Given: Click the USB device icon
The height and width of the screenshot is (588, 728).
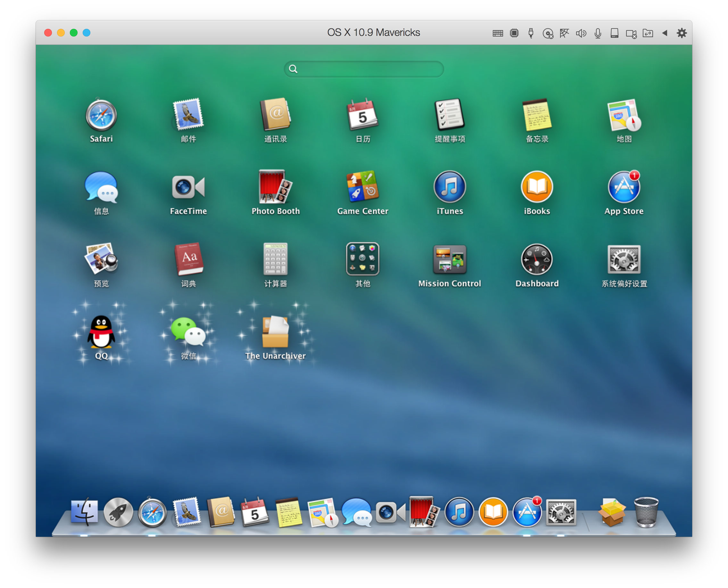Looking at the screenshot, I should (531, 33).
